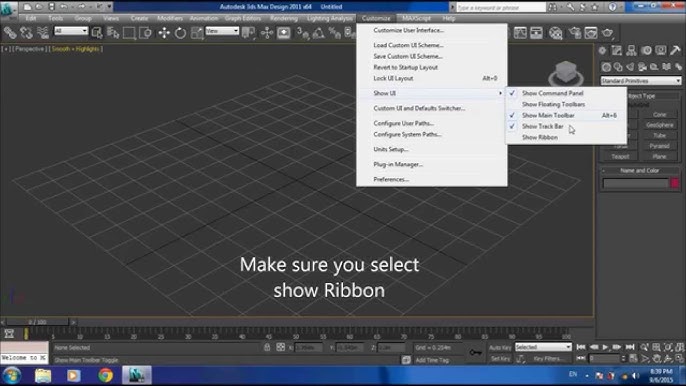This screenshot has height=386, width=686.
Task: Open the Modify tab in command panel
Action: (x=617, y=51)
